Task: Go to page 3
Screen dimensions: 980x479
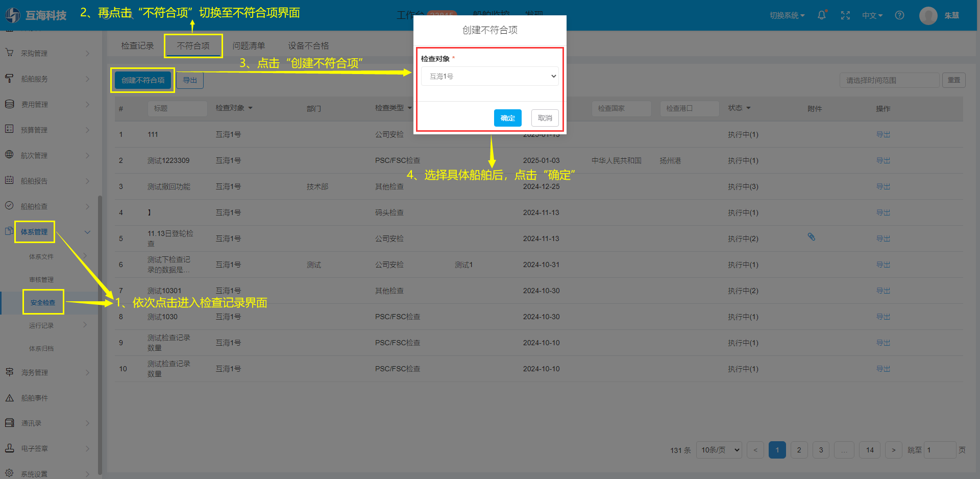Action: click(x=821, y=450)
